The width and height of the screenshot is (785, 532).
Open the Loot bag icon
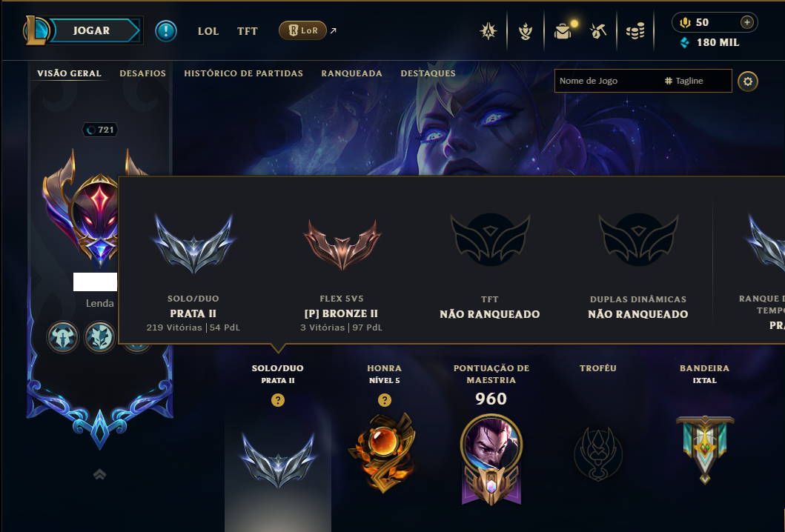coord(563,32)
